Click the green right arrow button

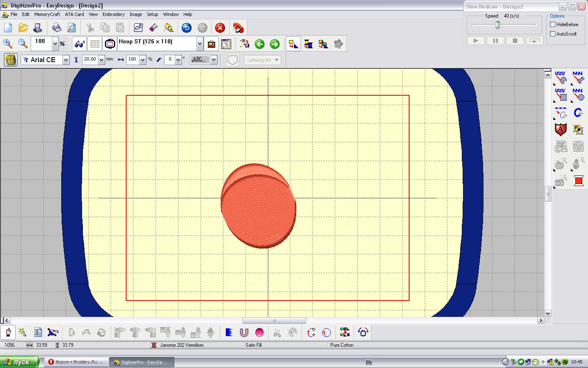point(275,44)
